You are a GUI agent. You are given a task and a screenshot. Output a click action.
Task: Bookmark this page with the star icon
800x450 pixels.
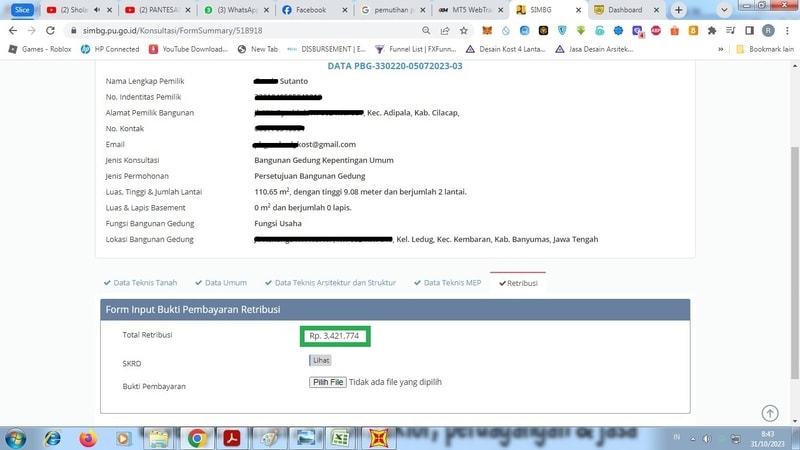pos(463,30)
